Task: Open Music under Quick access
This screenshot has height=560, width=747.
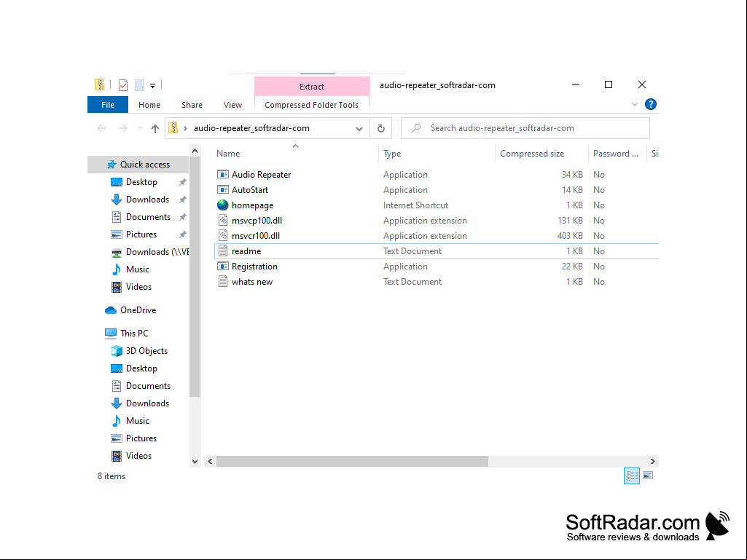Action: pos(137,269)
